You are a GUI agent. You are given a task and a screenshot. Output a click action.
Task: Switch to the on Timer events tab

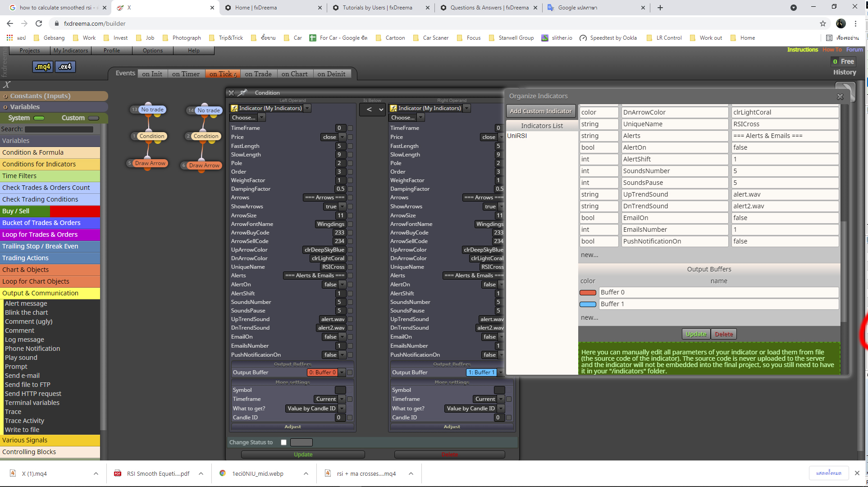point(186,74)
